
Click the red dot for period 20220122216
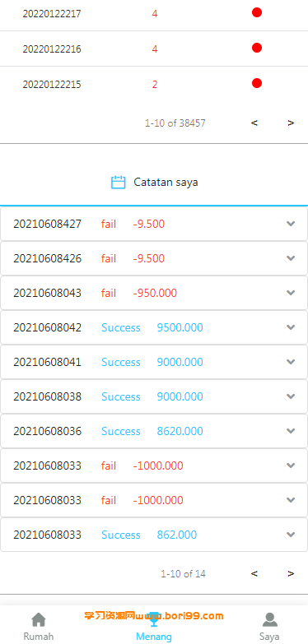(x=257, y=48)
